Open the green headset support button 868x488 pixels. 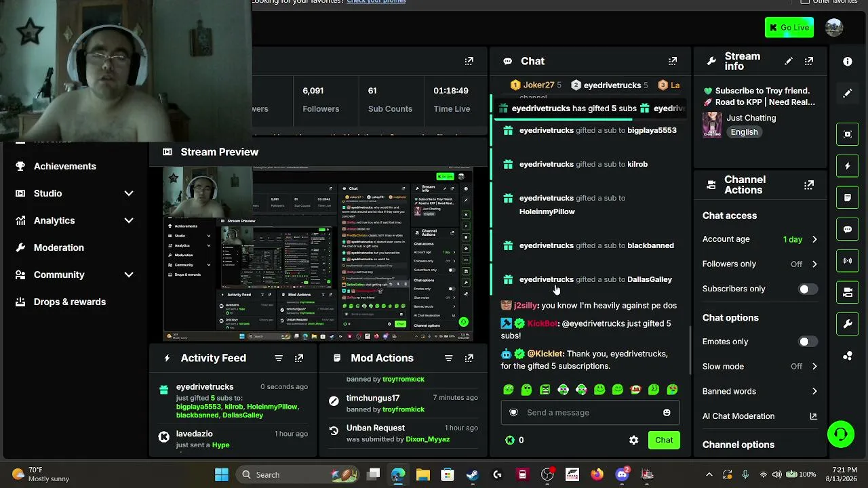coord(841,434)
